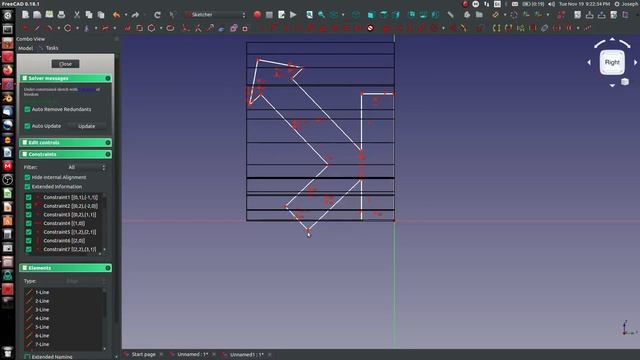The image size is (640, 360).
Task: Click the navigation cube left arrow
Action: (589, 62)
